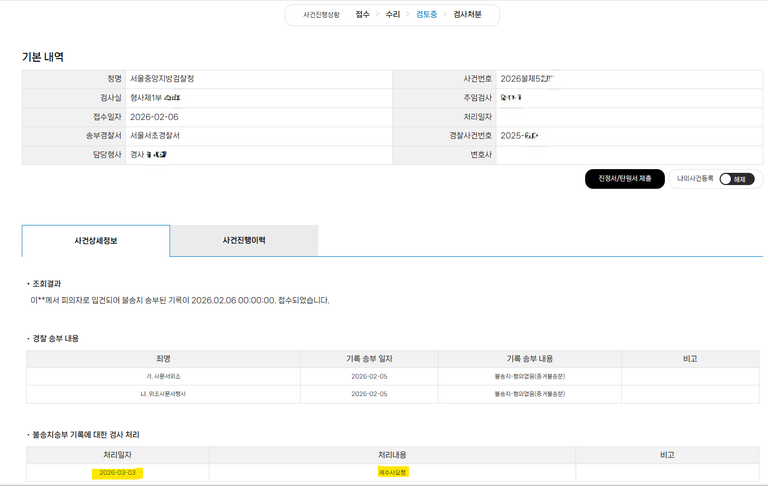Image resolution: width=768 pixels, height=486 pixels.
Task: Click the highlighted date 2026-03-03
Action: pyautogui.click(x=118, y=472)
